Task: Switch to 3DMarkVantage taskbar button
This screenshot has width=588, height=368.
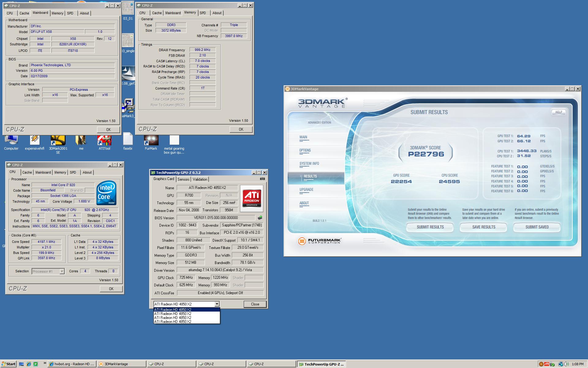Action: pos(122,364)
